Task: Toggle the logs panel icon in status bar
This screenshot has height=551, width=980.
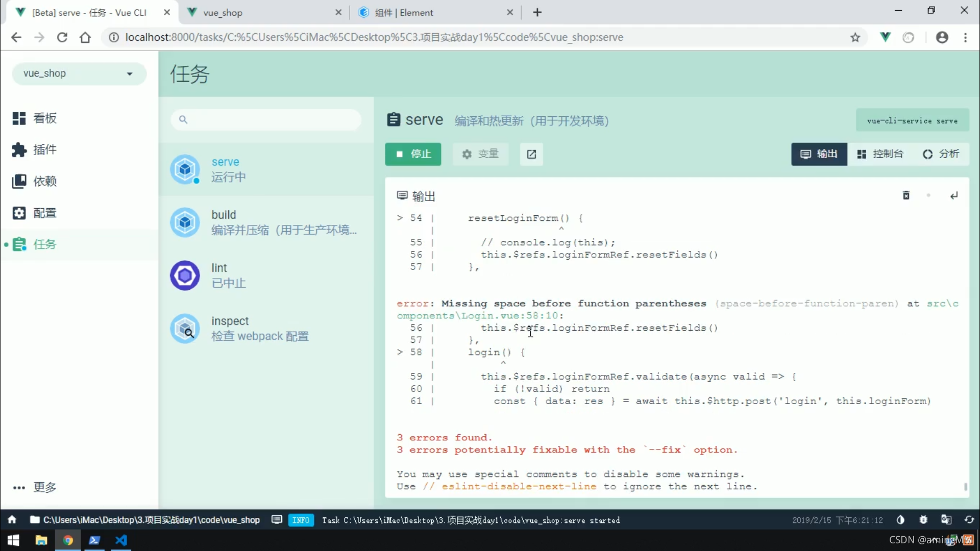Action: click(x=277, y=520)
